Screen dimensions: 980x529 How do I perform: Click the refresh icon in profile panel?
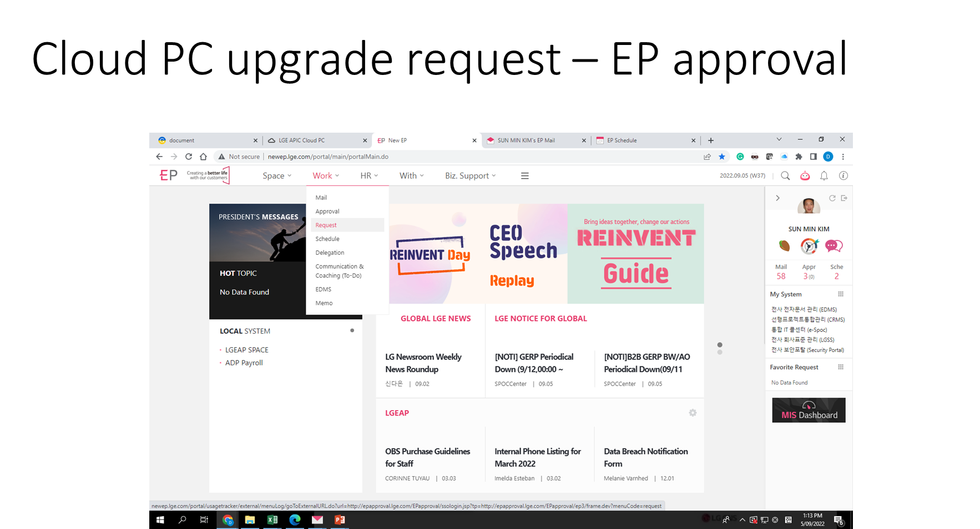click(x=832, y=198)
